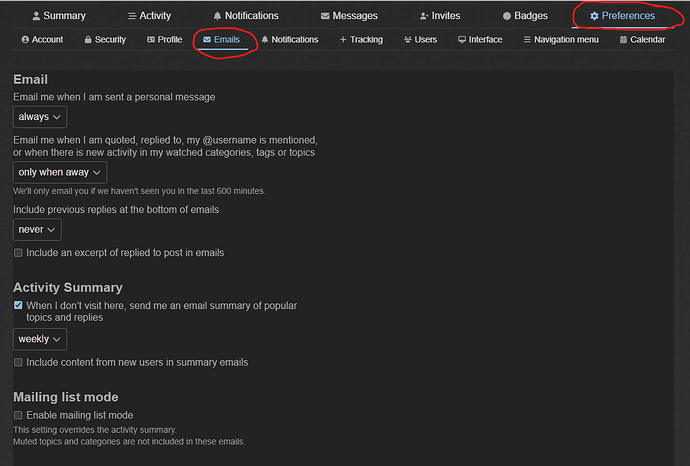
Task: Open the Tracking sub-tab
Action: pos(361,40)
